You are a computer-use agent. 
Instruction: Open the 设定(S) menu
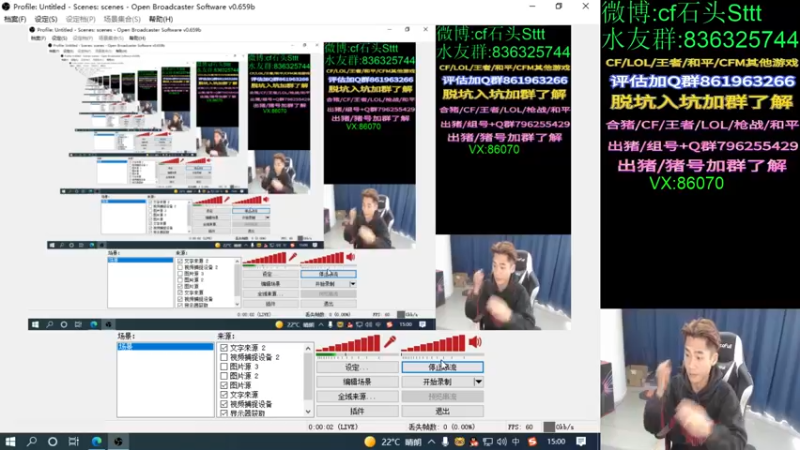click(x=46, y=19)
